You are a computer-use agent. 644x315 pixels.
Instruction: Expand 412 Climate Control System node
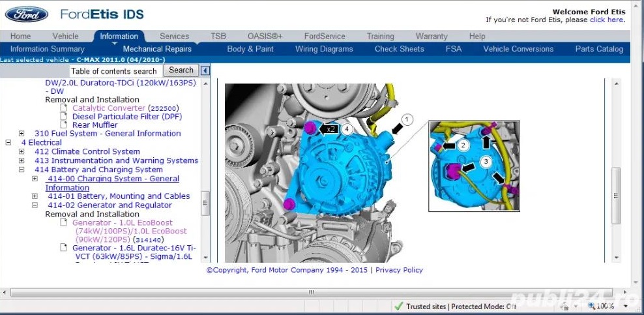pyautogui.click(x=22, y=151)
